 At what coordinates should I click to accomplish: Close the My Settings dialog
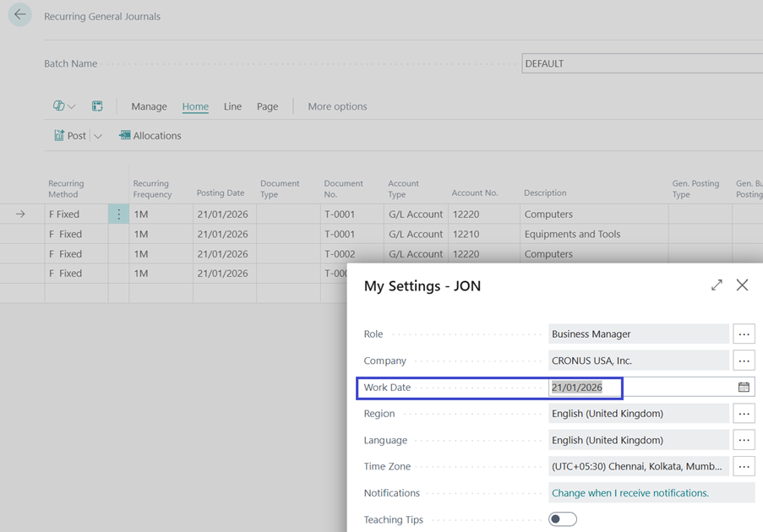742,285
